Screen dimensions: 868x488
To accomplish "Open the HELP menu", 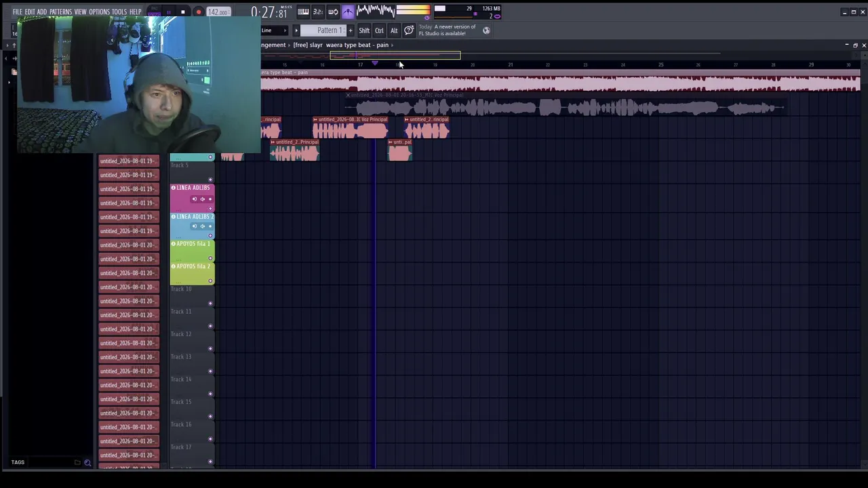I will (135, 12).
